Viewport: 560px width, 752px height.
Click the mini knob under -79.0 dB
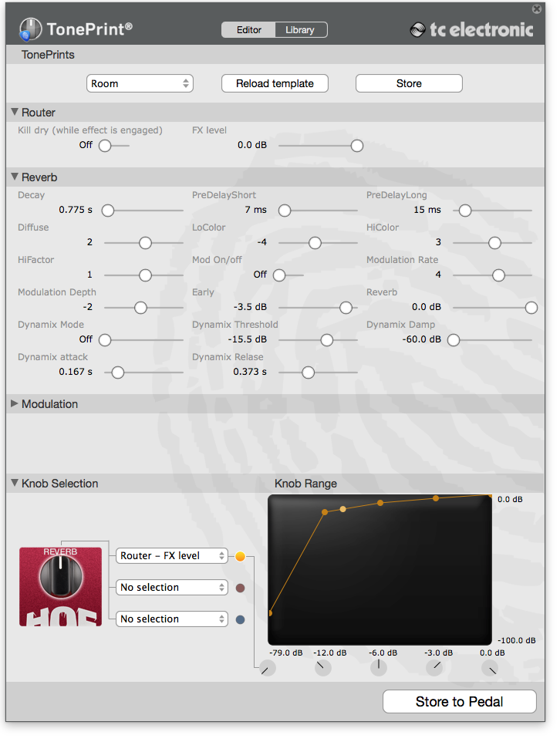click(267, 668)
